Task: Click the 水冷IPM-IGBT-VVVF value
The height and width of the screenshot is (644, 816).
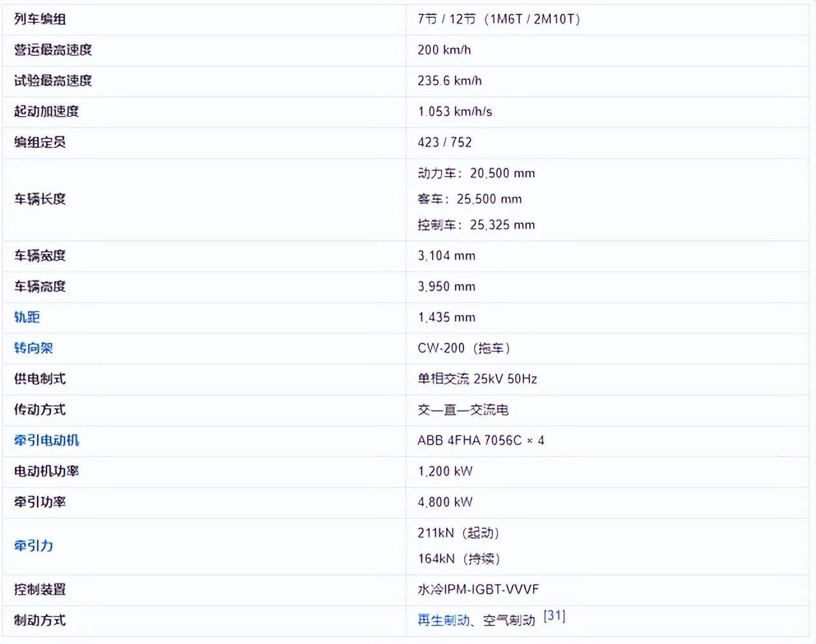Action: [478, 590]
